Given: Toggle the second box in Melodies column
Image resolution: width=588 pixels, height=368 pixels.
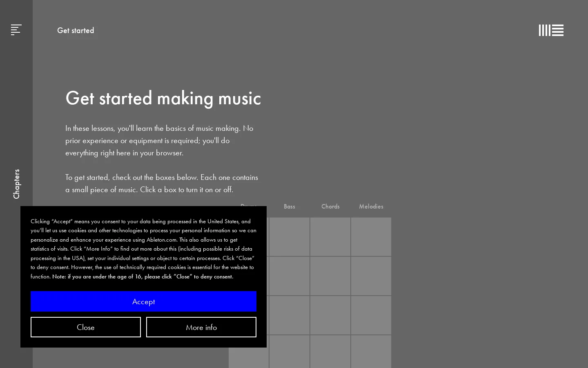Looking at the screenshot, I should 371,276.
